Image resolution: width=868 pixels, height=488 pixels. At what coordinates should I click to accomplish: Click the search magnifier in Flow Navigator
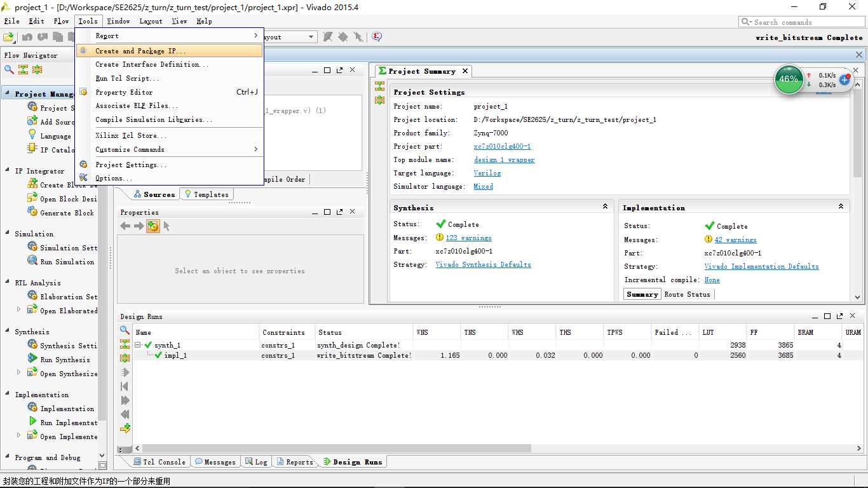9,69
